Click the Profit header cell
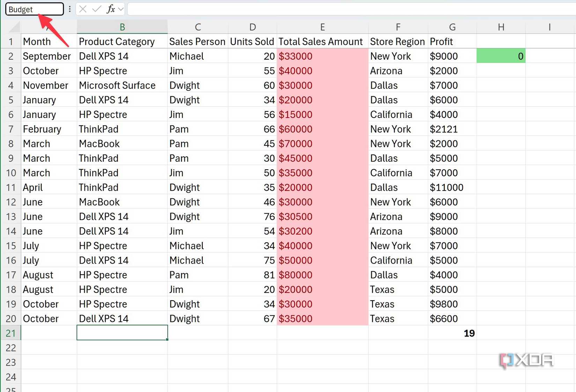Image resolution: width=576 pixels, height=392 pixels. coord(452,42)
